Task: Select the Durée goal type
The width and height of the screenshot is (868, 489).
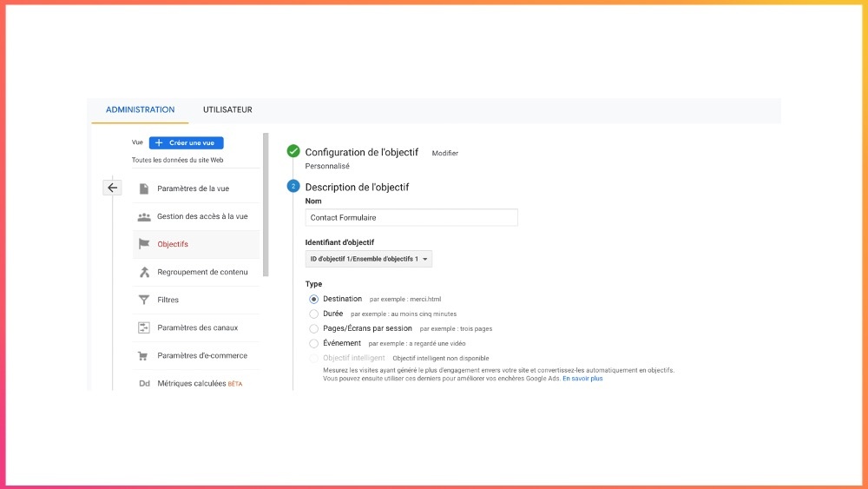Action: click(x=314, y=314)
